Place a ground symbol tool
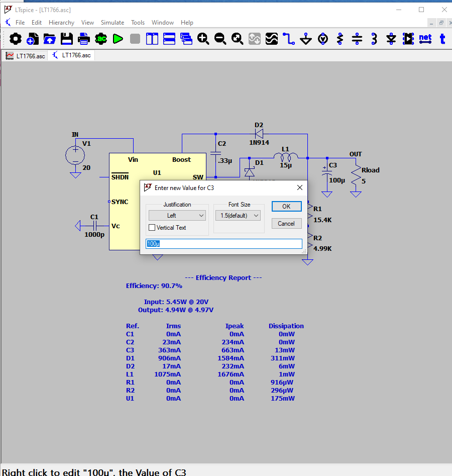 (306, 39)
